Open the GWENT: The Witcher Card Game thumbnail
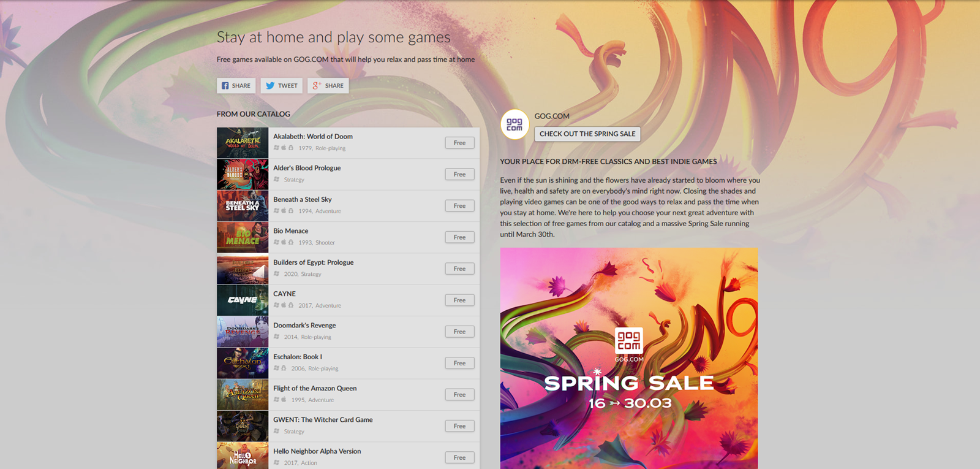Viewport: 980px width, 469px height. 243,426
